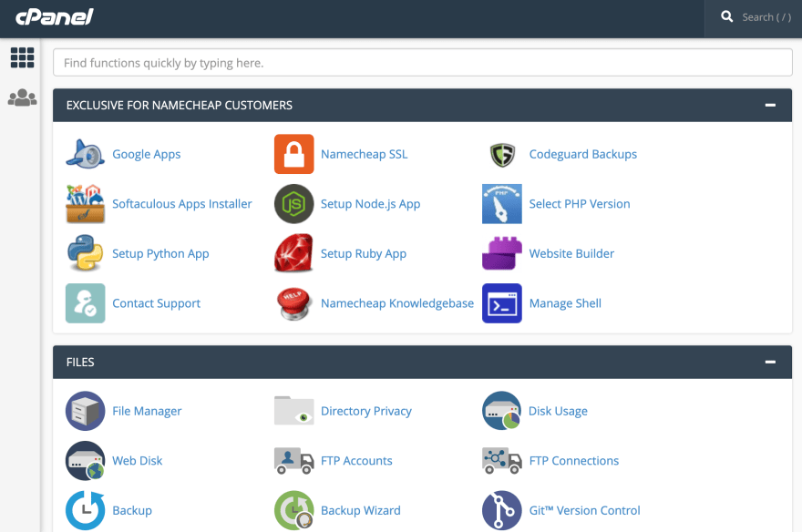The height and width of the screenshot is (532, 802).
Task: Click the File Manager cabinet icon
Action: 85,411
